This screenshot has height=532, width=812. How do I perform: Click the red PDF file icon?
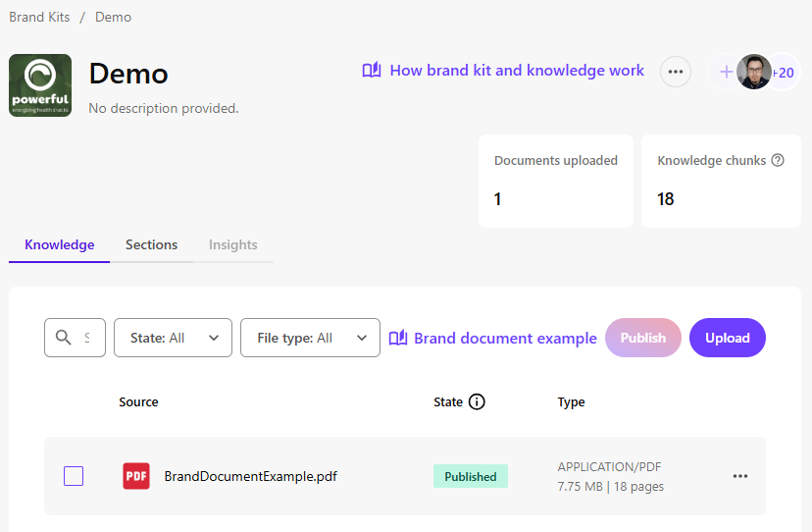[x=136, y=476]
